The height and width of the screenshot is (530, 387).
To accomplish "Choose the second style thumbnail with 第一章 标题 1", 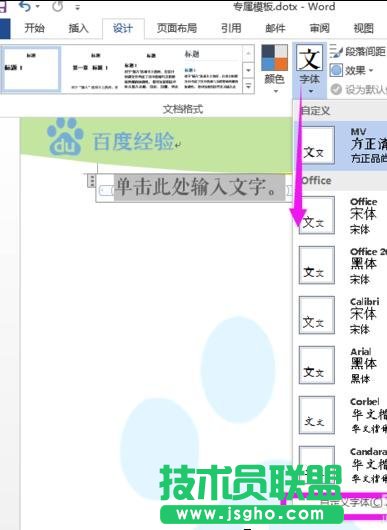I will coord(92,69).
